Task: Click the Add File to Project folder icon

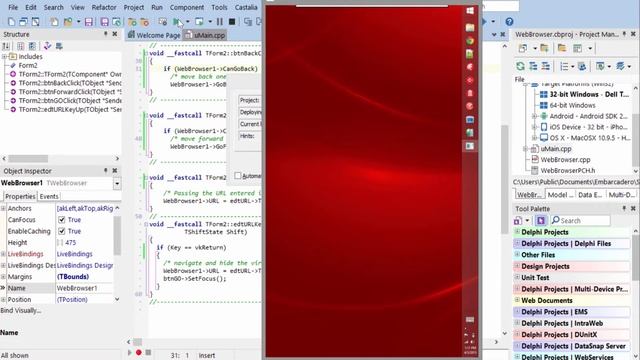Action: click(x=132, y=22)
